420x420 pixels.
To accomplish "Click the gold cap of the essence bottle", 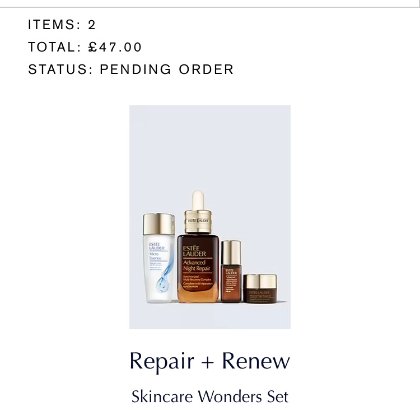I will 159,224.
